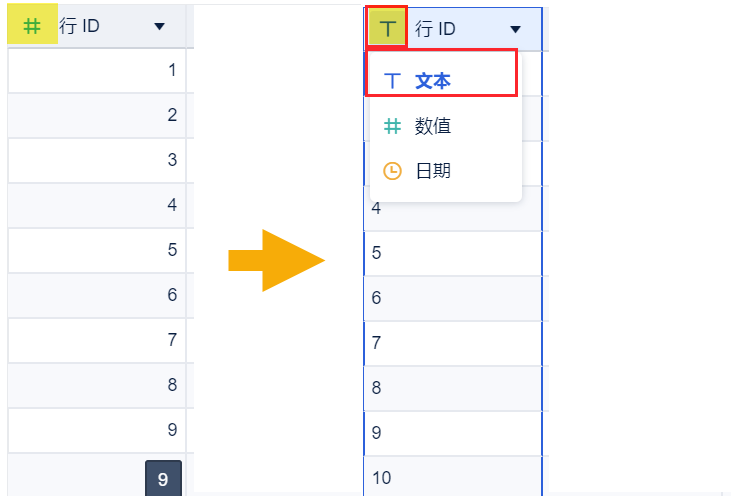Image resolution: width=731 pixels, height=496 pixels.
Task: Choose 数值 in the type menu
Action: coord(433,126)
